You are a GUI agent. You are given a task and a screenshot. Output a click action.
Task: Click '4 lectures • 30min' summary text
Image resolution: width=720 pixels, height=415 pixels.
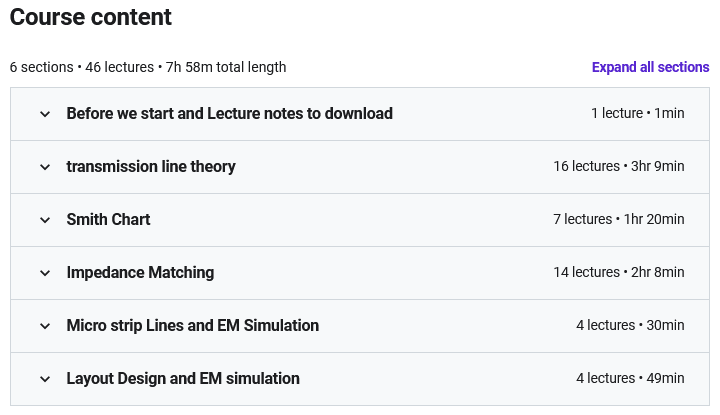click(630, 325)
